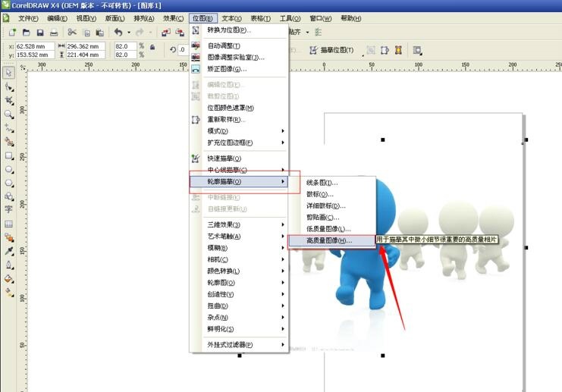Select the Zoom magnifier tool

pyautogui.click(x=8, y=114)
